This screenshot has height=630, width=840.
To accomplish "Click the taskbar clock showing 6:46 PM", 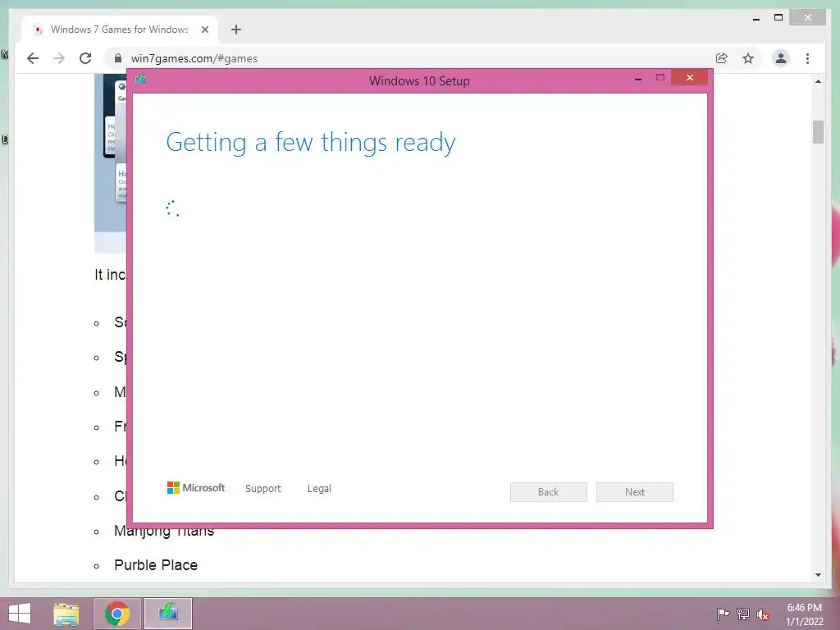I will tap(804, 614).
